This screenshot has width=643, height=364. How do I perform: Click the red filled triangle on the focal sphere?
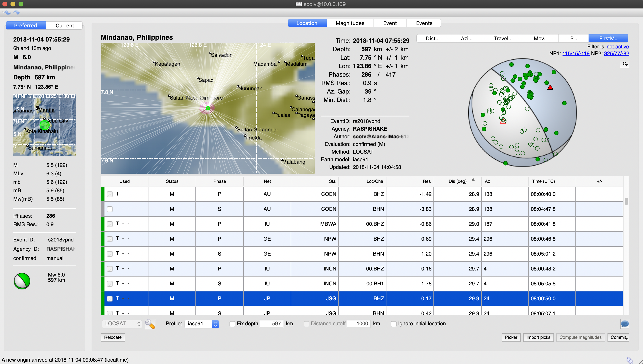(x=550, y=87)
